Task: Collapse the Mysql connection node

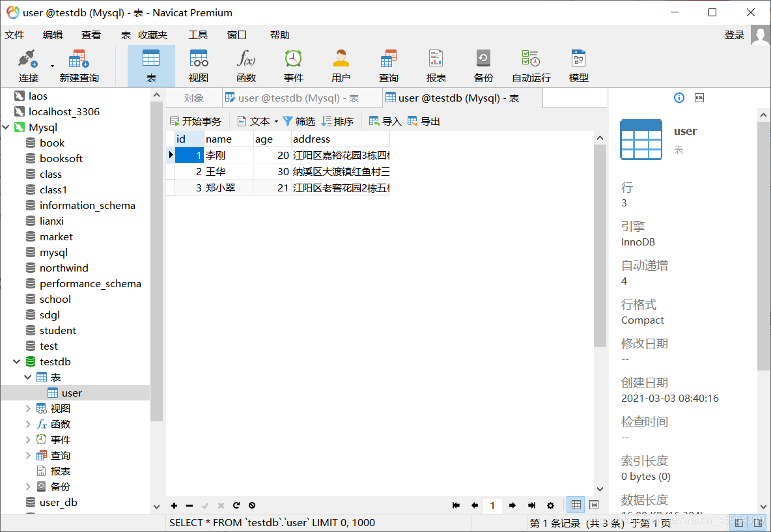Action: (x=6, y=128)
